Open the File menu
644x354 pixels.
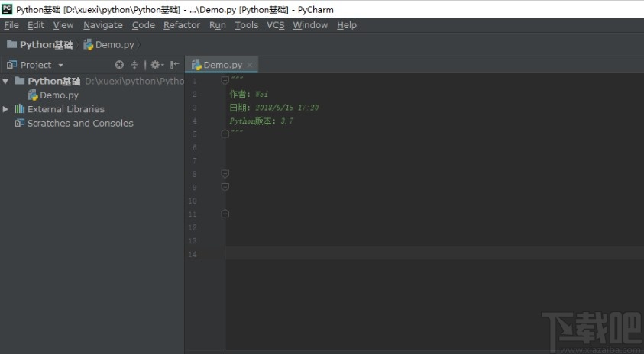[11, 25]
